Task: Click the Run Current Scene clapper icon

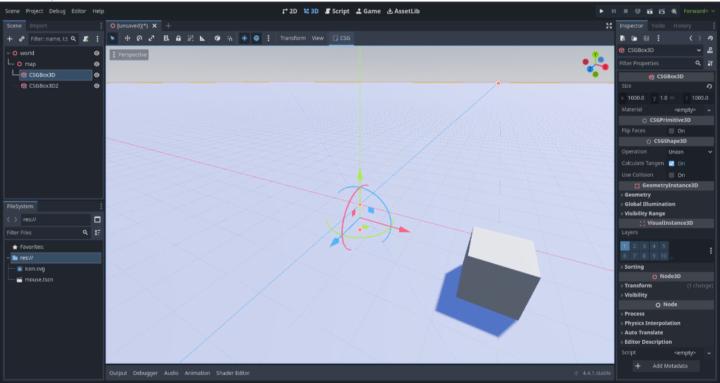Action: click(650, 11)
